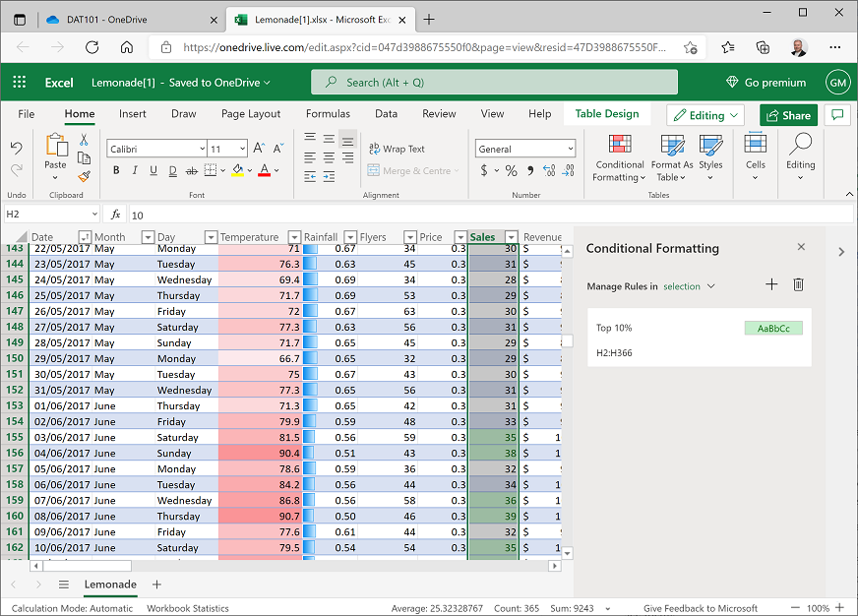Click the Share button

click(788, 115)
